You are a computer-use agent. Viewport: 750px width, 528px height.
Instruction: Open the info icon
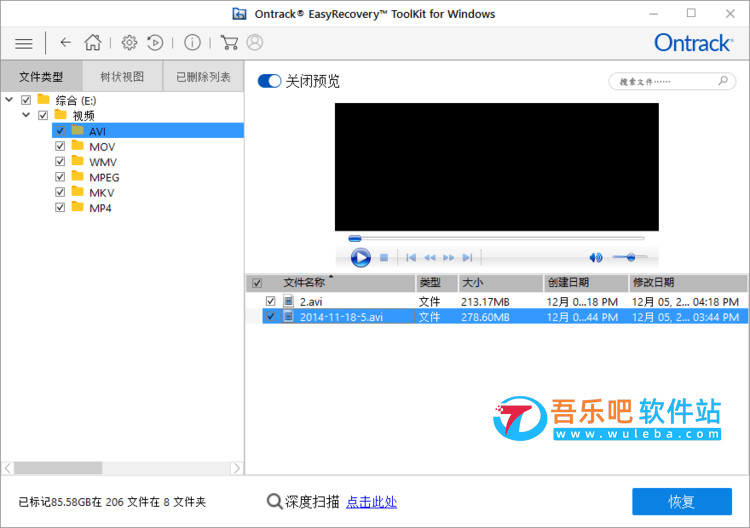(x=192, y=43)
